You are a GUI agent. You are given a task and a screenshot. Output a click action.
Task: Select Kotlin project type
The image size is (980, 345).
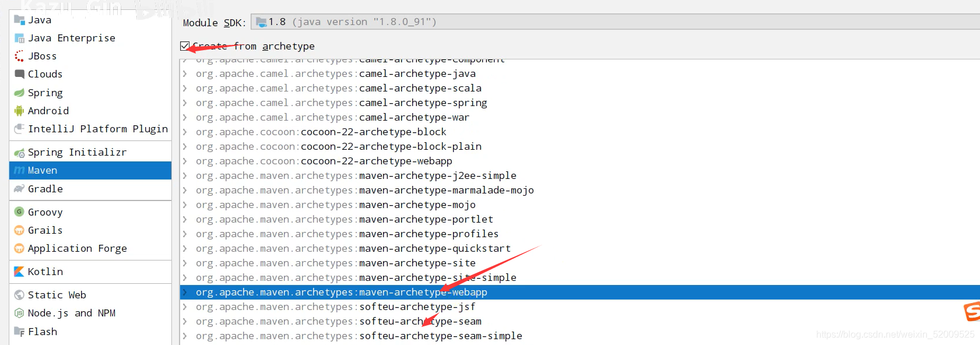pyautogui.click(x=90, y=272)
